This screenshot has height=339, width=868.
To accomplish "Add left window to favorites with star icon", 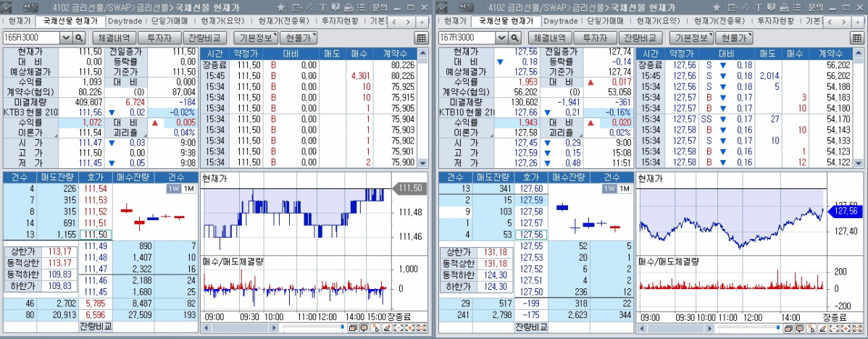I will click(280, 7).
